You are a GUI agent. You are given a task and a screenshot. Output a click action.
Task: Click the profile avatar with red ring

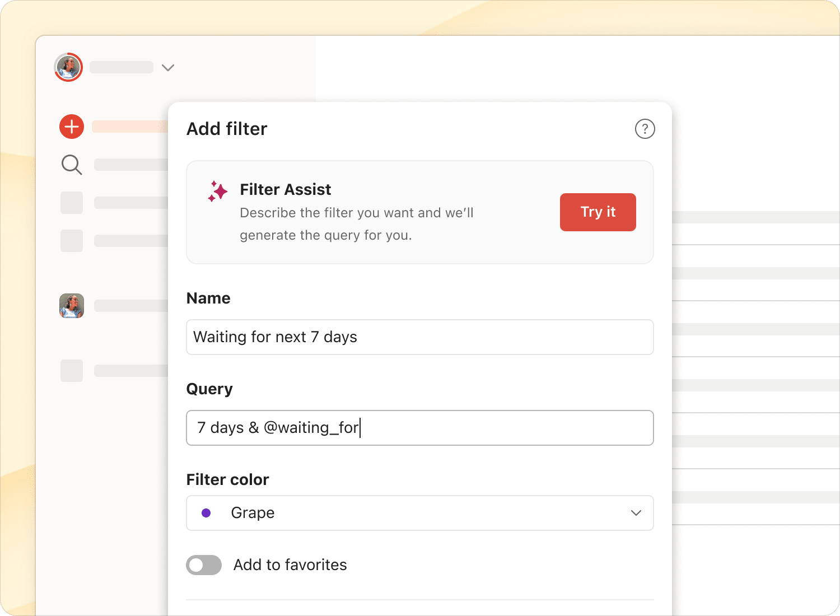[x=68, y=67]
